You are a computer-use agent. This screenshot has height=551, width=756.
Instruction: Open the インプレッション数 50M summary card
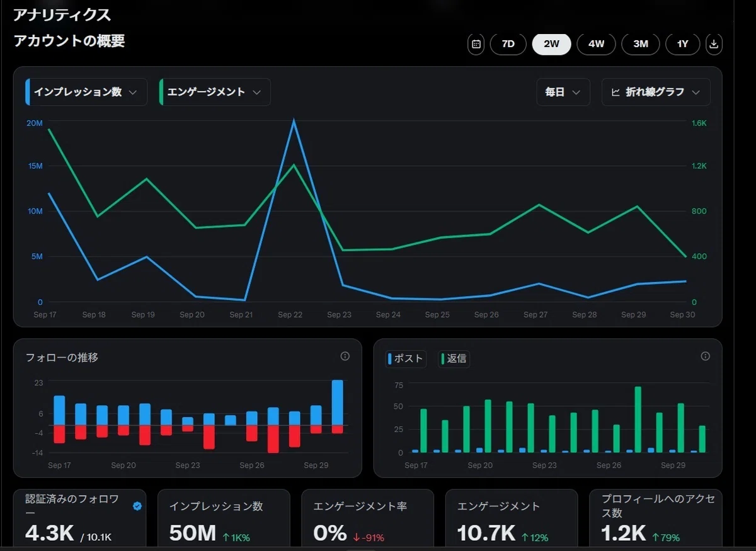[x=224, y=518]
